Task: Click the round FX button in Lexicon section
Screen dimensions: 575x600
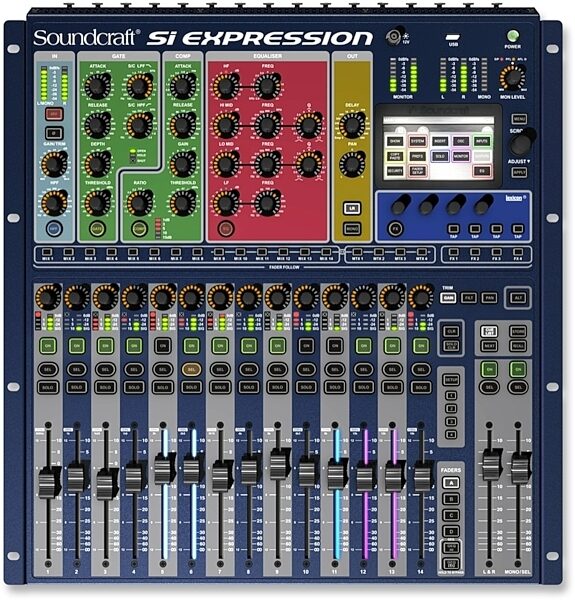Action: [396, 229]
